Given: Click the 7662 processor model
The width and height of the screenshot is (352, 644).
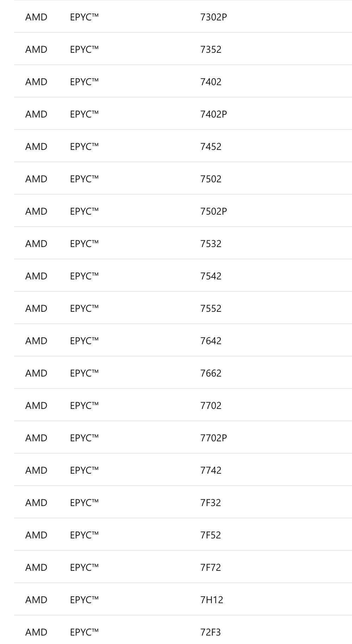Looking at the screenshot, I should [x=211, y=373].
